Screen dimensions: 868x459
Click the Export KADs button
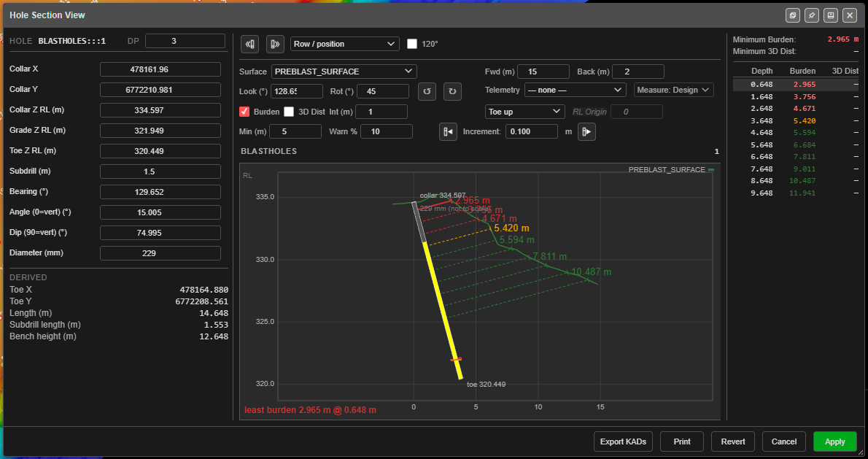coord(623,441)
